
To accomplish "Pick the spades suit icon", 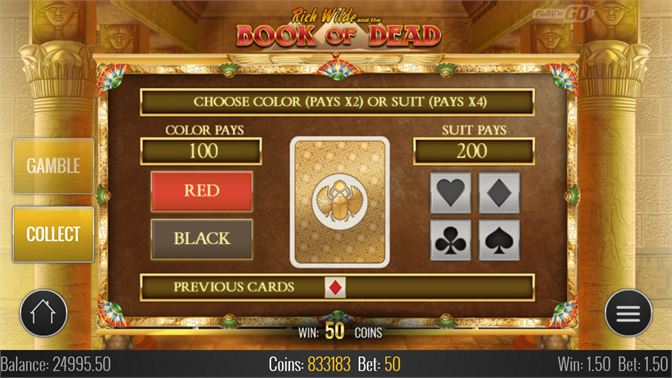I will [x=499, y=240].
